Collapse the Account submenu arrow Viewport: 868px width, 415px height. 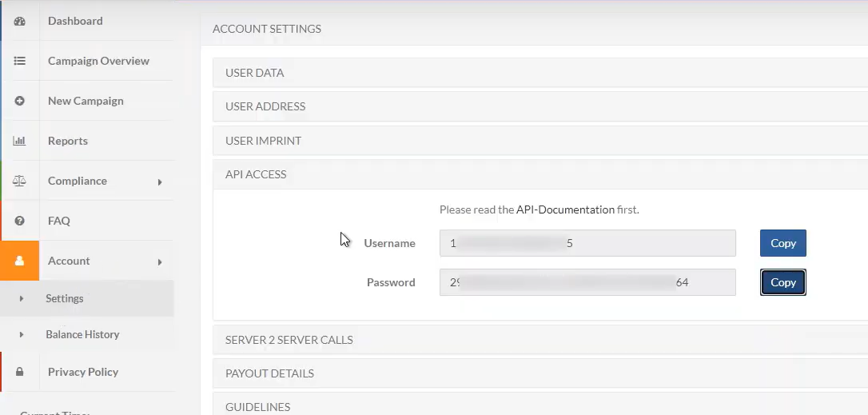(x=160, y=261)
